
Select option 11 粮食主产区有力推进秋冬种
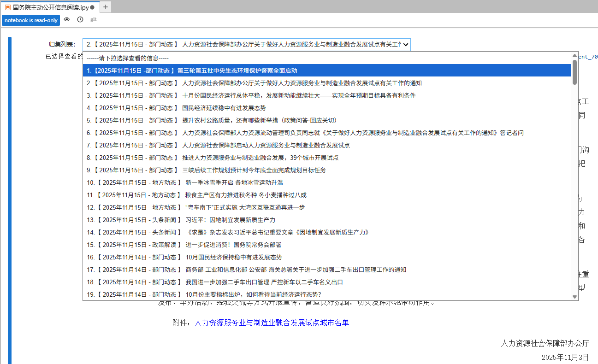327,195
